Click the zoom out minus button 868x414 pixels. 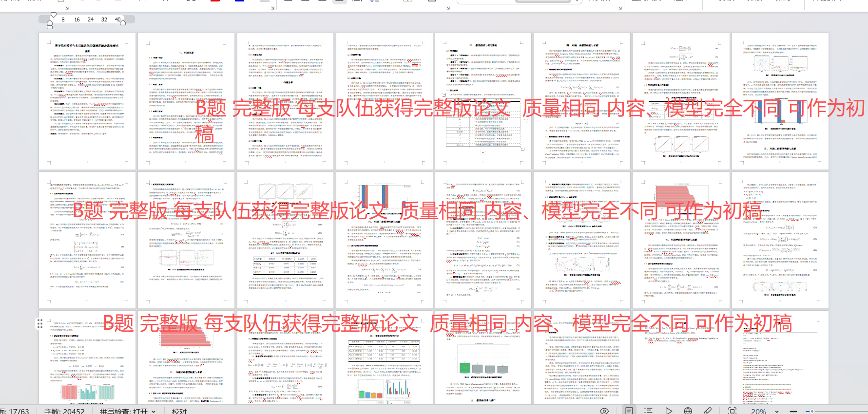[x=793, y=412]
